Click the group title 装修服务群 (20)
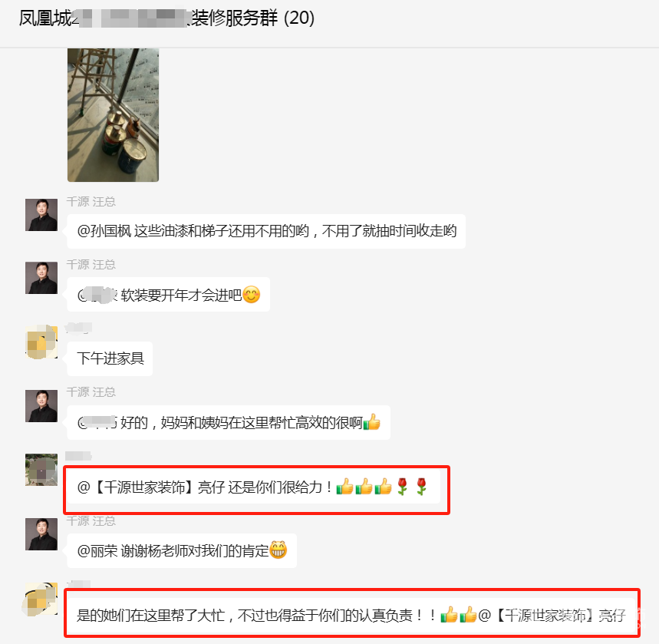This screenshot has width=659, height=644. click(x=166, y=18)
